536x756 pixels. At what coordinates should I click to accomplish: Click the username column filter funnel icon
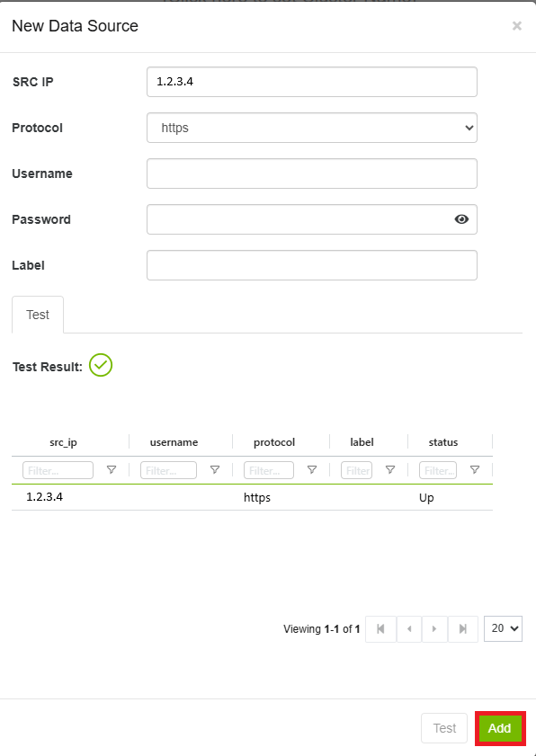tap(215, 469)
